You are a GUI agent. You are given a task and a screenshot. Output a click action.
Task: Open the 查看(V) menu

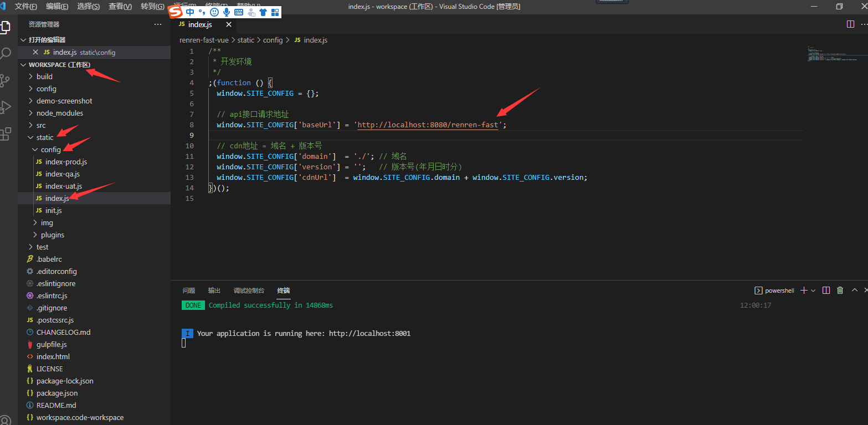(120, 6)
